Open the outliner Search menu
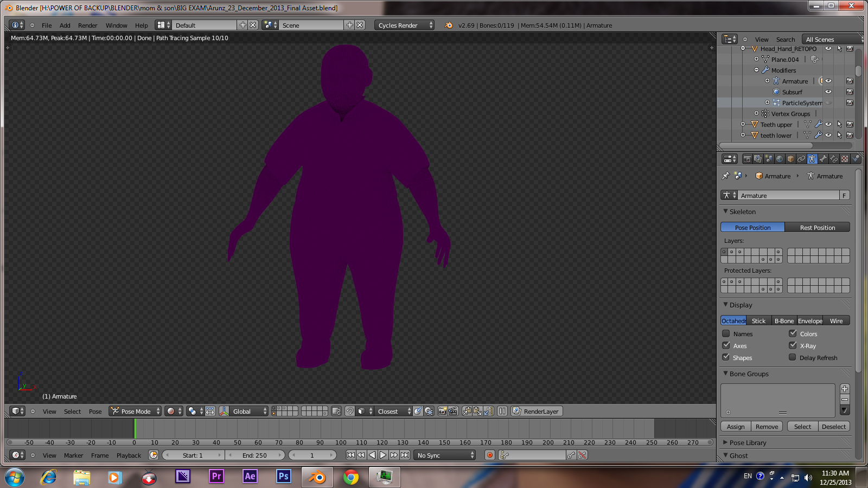The height and width of the screenshot is (488, 868). tap(785, 39)
